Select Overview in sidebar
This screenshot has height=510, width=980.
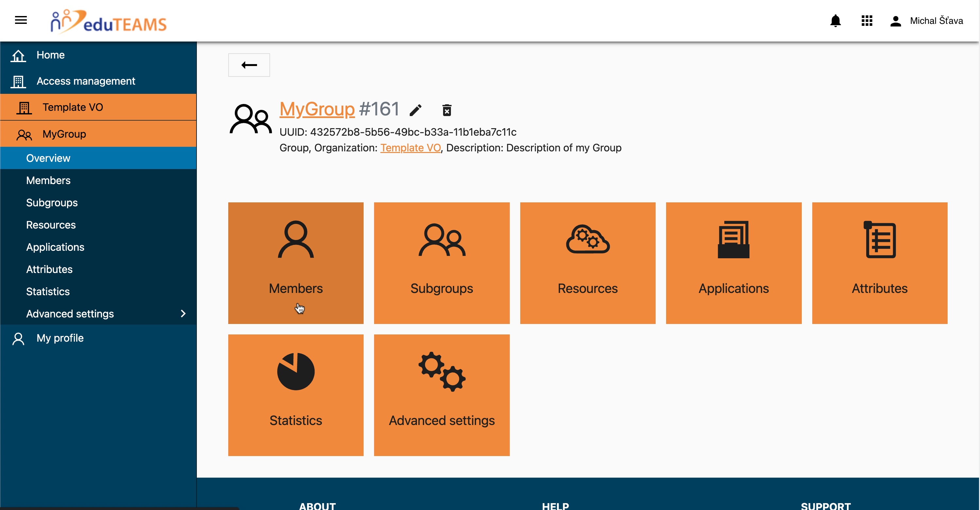pyautogui.click(x=98, y=158)
